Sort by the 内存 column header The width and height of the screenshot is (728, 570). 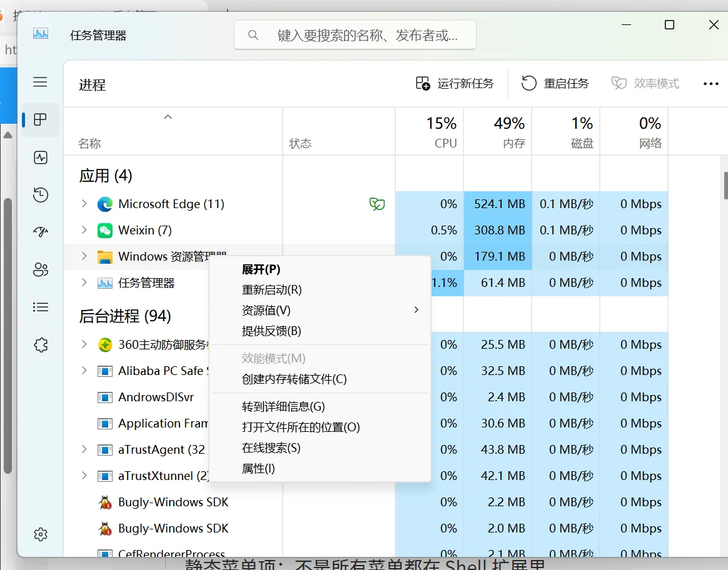pyautogui.click(x=498, y=132)
